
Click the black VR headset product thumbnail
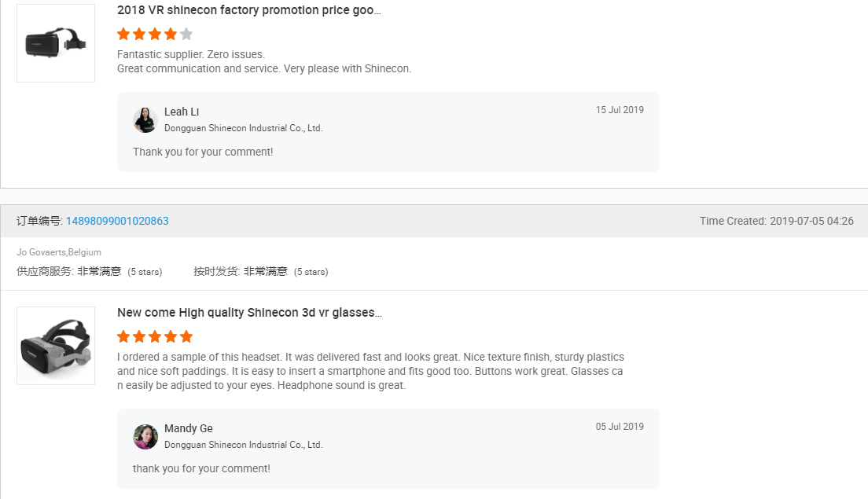55,42
